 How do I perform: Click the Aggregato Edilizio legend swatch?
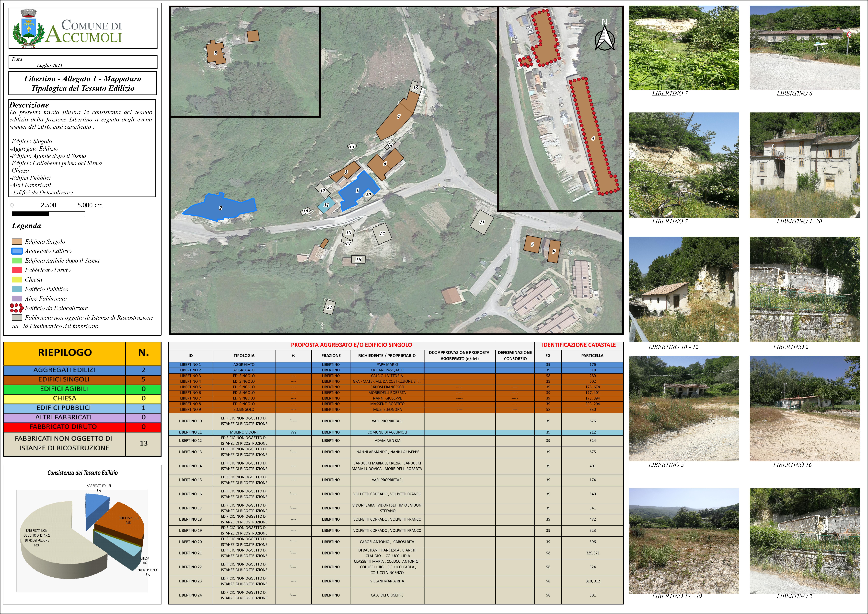pyautogui.click(x=17, y=251)
